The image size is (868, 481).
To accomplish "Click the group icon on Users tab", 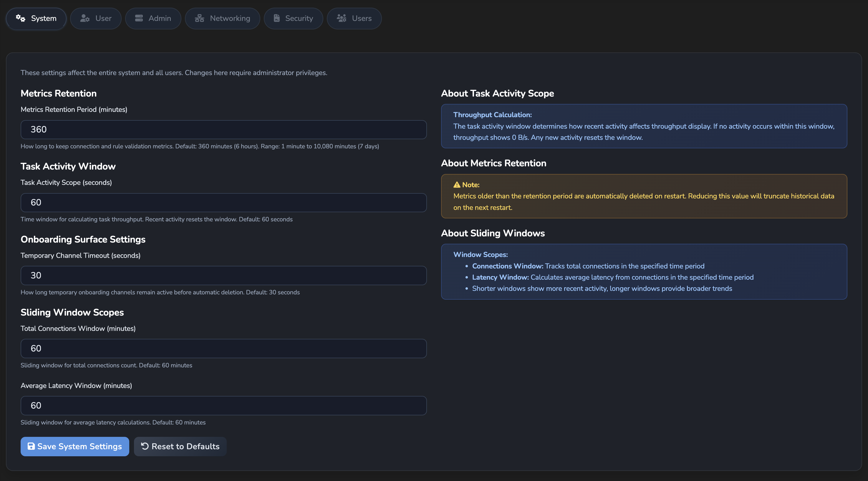I will click(x=342, y=18).
